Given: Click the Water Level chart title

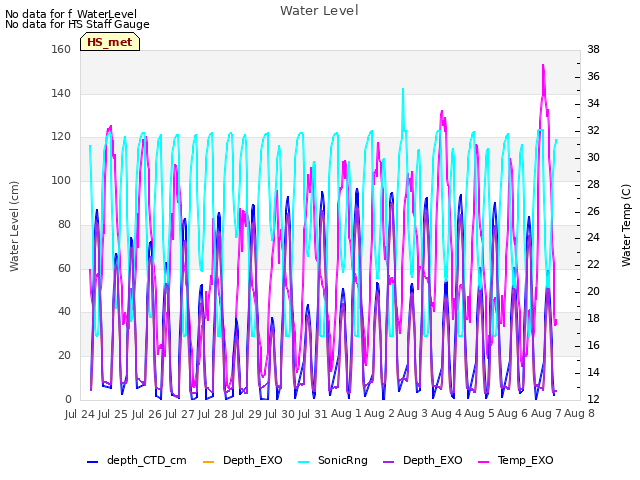Looking at the screenshot, I should 319,10.
